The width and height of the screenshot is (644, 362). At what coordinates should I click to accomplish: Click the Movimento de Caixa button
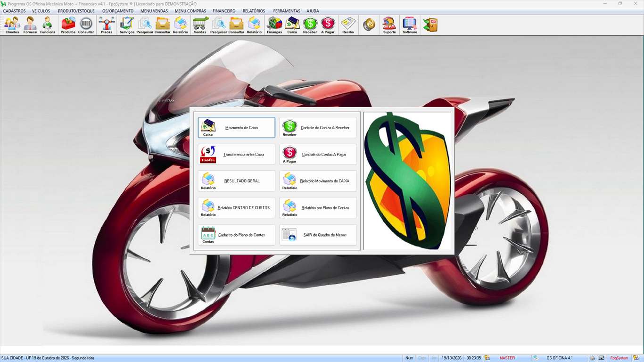237,128
